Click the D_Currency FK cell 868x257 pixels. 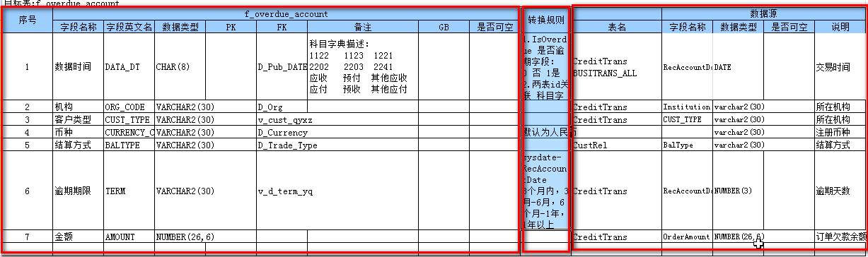(x=282, y=133)
